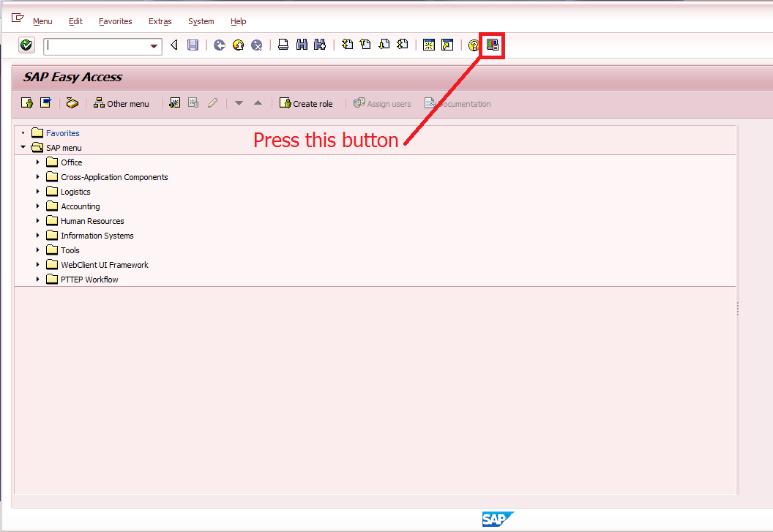Click inside the command input field

(x=95, y=45)
